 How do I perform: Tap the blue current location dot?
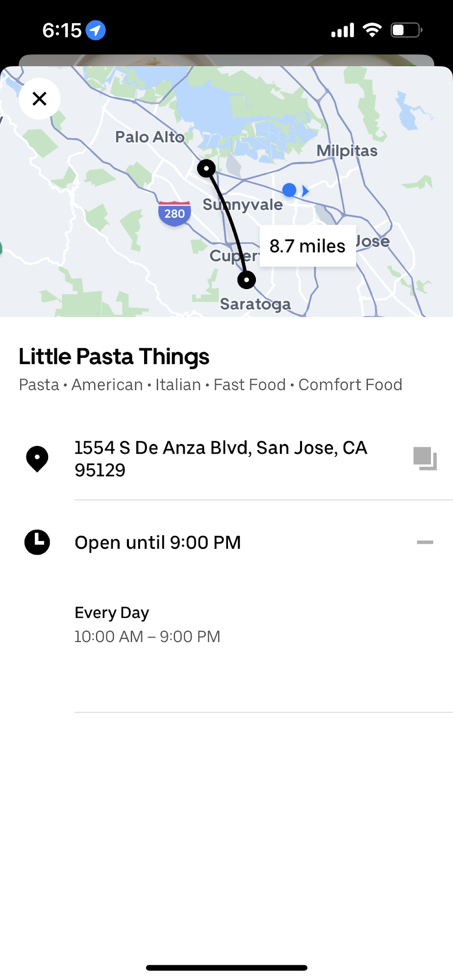coord(289,190)
